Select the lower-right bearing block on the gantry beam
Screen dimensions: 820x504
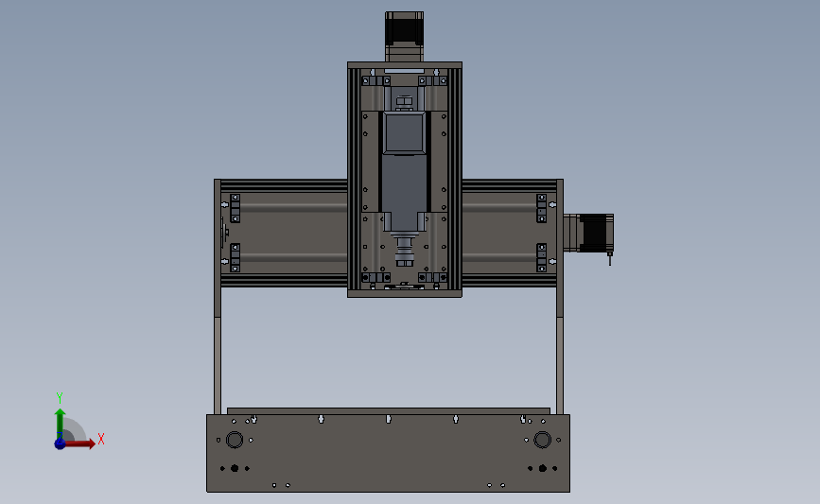(x=541, y=258)
